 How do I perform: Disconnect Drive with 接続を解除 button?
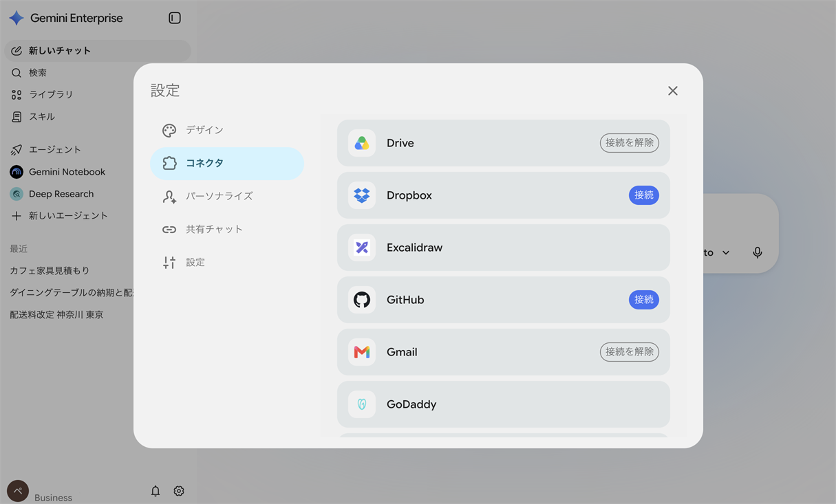(x=630, y=143)
